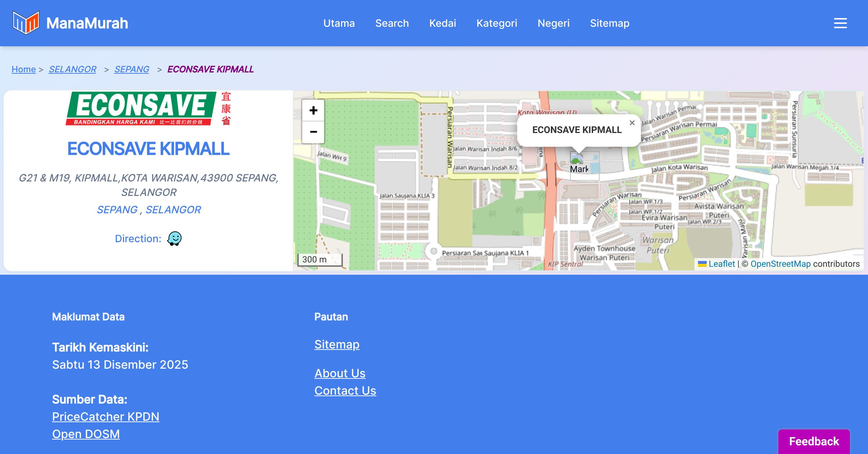Zoom out on the map
Image resolution: width=868 pixels, height=454 pixels.
point(313,132)
